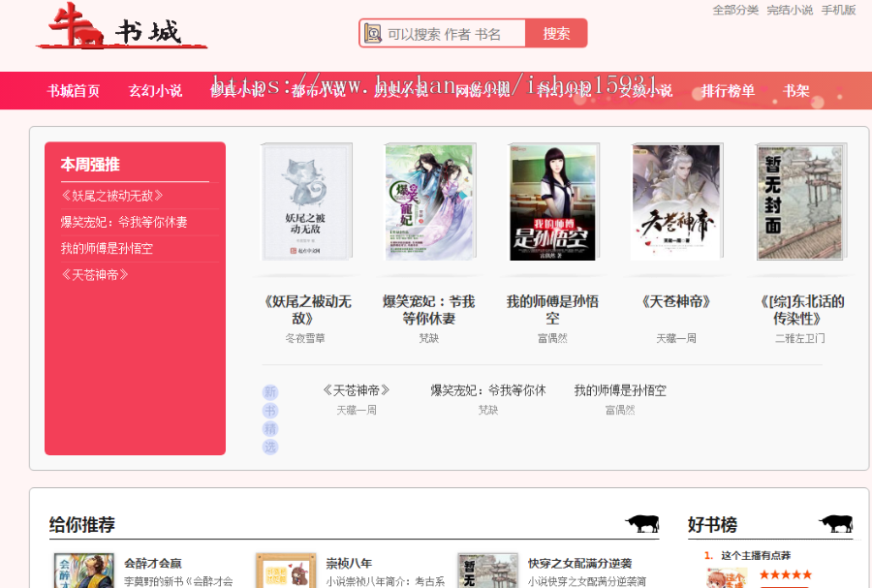872x588 pixels.
Task: Open the 玄幻小说 navigation menu item
Action: pyautogui.click(x=155, y=88)
